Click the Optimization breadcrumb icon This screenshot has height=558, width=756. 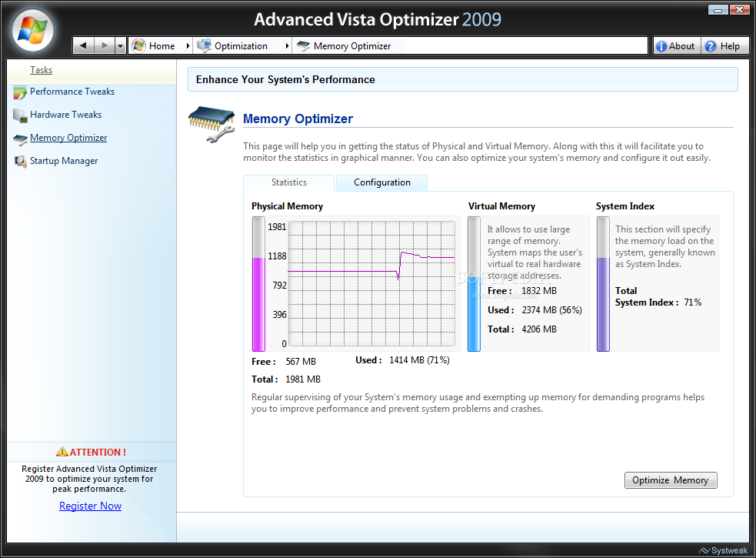click(x=204, y=46)
